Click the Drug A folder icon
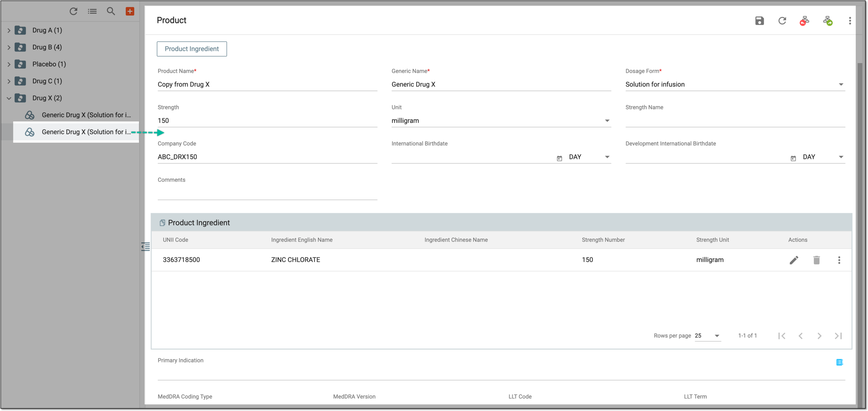 (20, 30)
